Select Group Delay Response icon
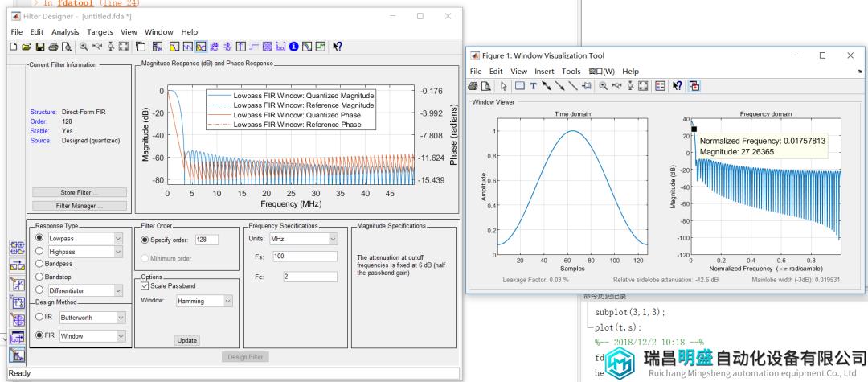The height and width of the screenshot is (382, 868). [215, 47]
